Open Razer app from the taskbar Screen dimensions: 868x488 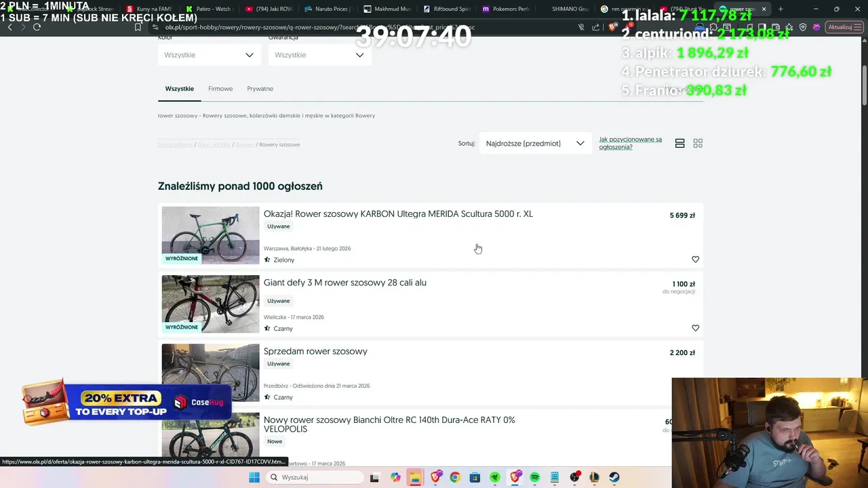495,477
